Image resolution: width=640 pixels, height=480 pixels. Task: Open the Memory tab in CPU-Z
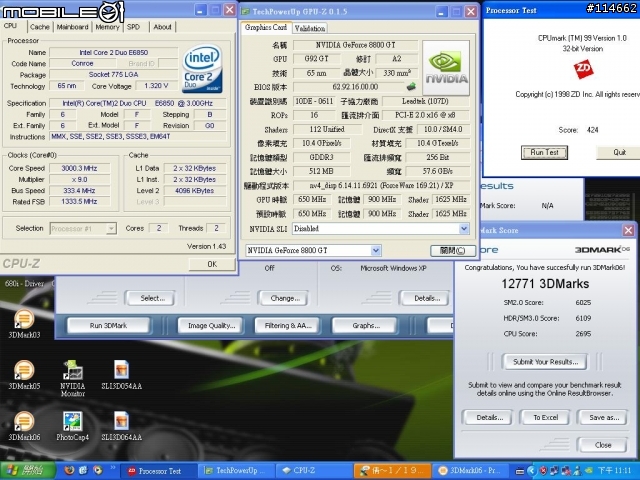pos(107,27)
